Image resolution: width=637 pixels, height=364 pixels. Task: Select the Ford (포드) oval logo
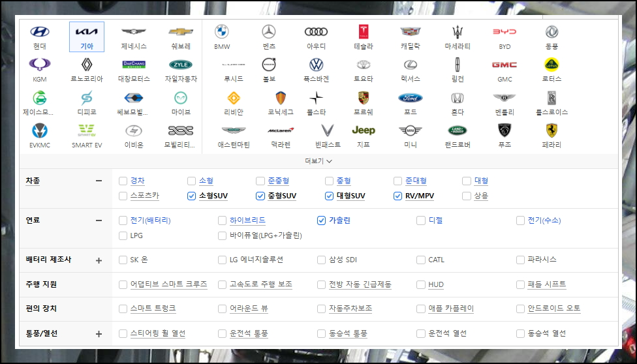(x=411, y=97)
